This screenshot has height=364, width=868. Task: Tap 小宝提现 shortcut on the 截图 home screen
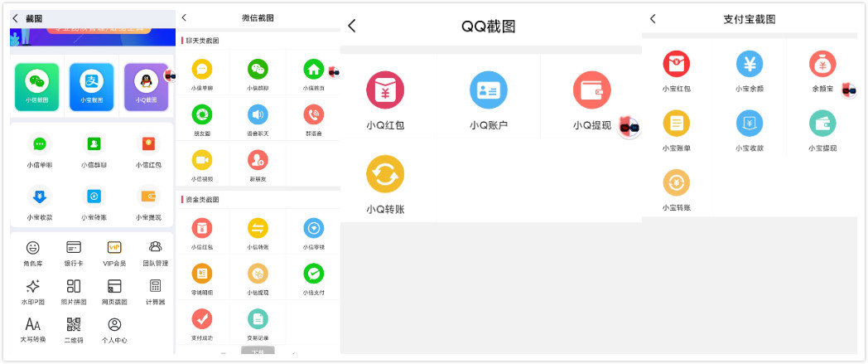coord(148,203)
